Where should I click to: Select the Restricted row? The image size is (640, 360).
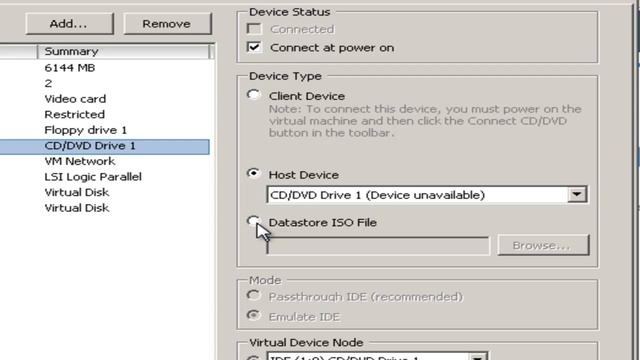click(x=105, y=114)
